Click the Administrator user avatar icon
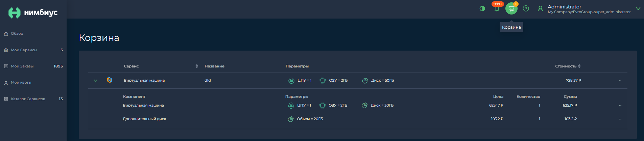Screen dimensions: 644x141 coord(540,9)
